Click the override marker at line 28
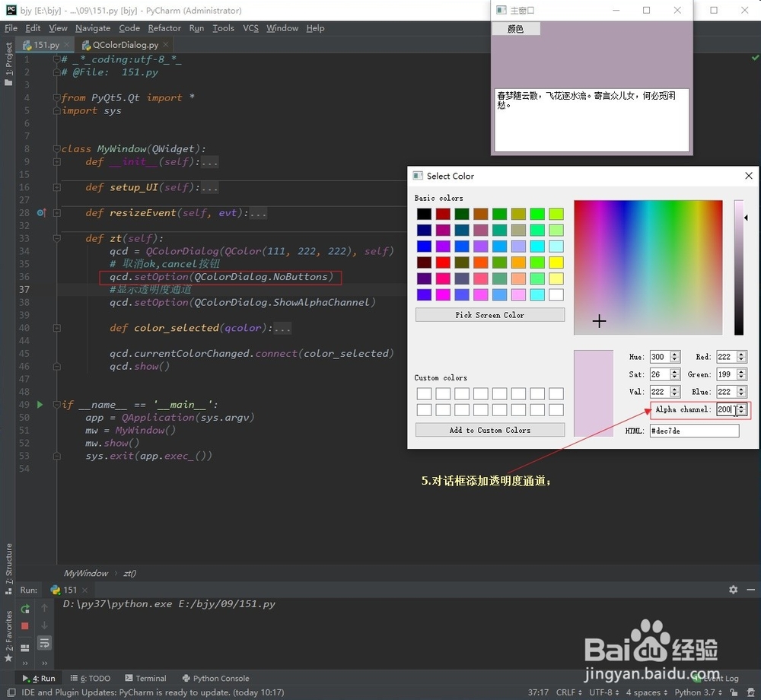 click(41, 212)
